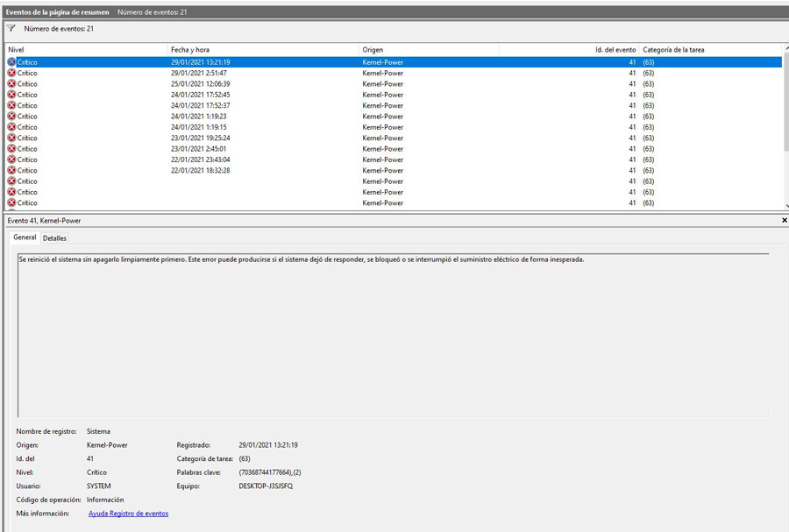Click the event list scrollbar down arrow
This screenshot has width=789, height=532.
pos(785,205)
